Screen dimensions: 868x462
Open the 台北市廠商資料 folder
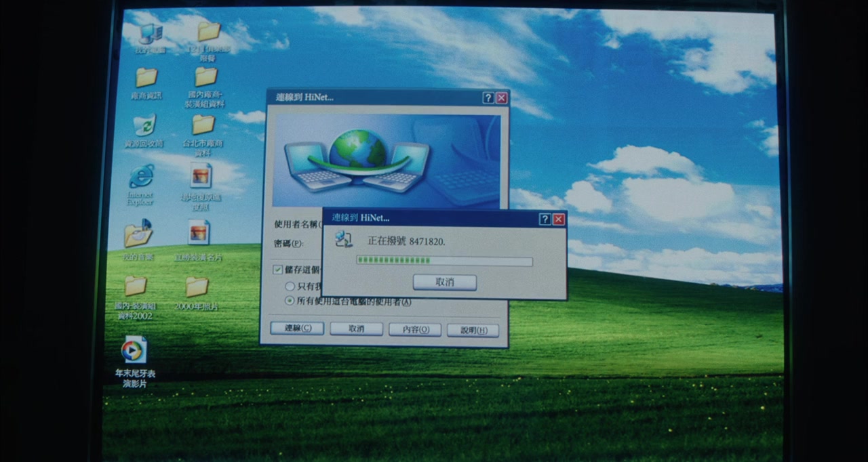(x=203, y=125)
